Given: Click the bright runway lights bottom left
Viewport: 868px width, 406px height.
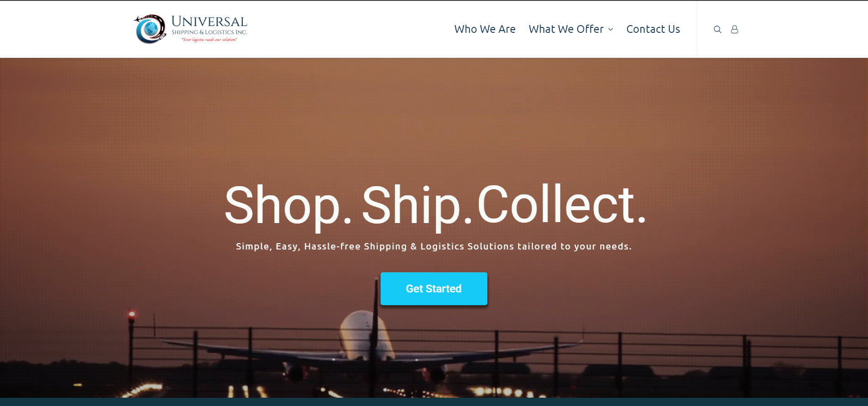Looking at the screenshot, I should point(141,390).
